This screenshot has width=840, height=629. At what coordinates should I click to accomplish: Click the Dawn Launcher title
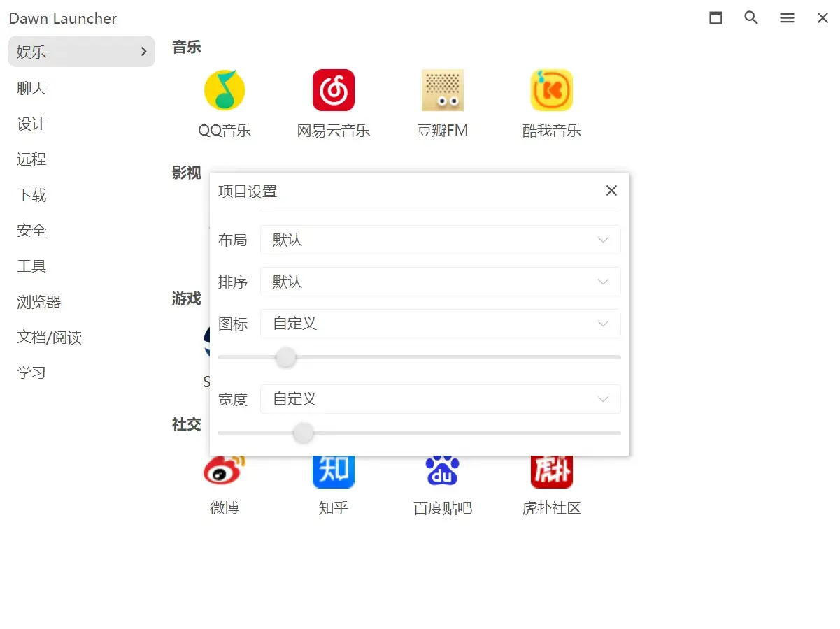(x=63, y=19)
